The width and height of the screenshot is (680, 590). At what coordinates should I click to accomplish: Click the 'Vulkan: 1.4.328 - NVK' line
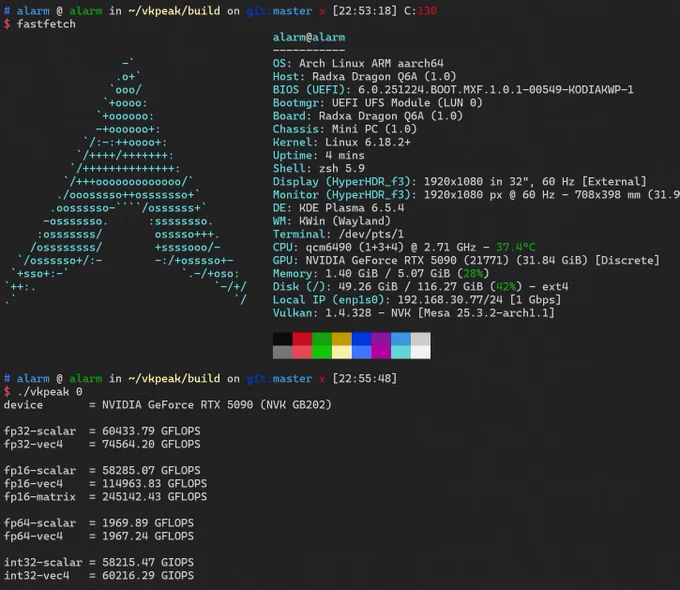[414, 313]
